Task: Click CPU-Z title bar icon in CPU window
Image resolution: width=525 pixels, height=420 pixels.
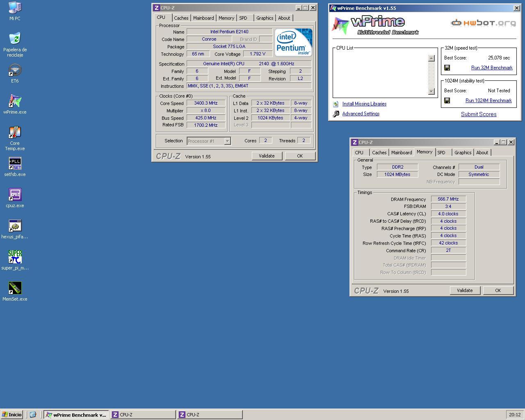Action: coord(156,8)
